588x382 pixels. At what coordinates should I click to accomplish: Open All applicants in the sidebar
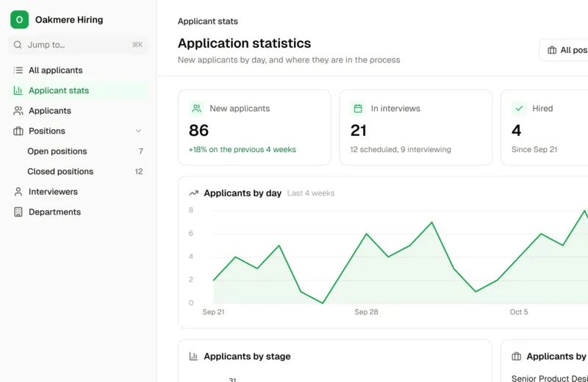coord(78,70)
